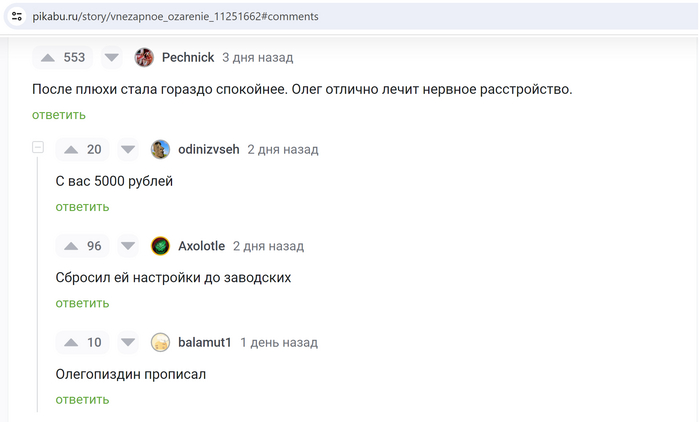This screenshot has width=700, height=422.
Task: Downvote odinizvseh's comment
Action: coord(127,149)
